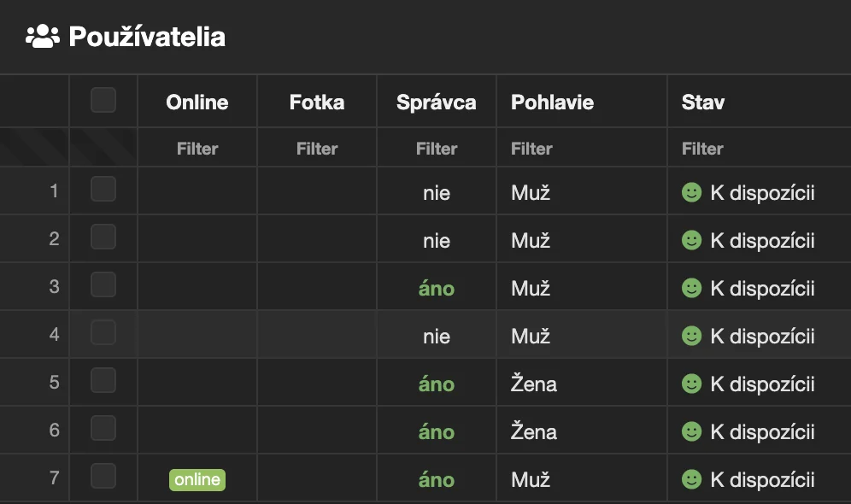The image size is (851, 504).
Task: Click the Pohlavie column header
Action: coord(552,103)
